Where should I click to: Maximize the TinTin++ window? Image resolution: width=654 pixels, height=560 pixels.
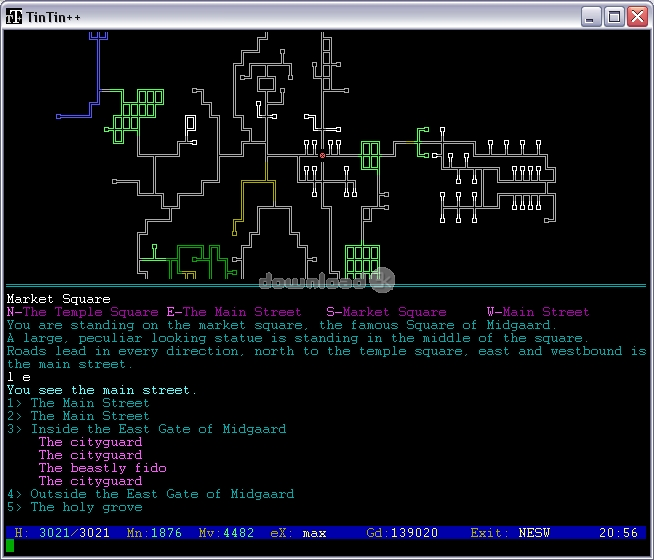[x=614, y=16]
